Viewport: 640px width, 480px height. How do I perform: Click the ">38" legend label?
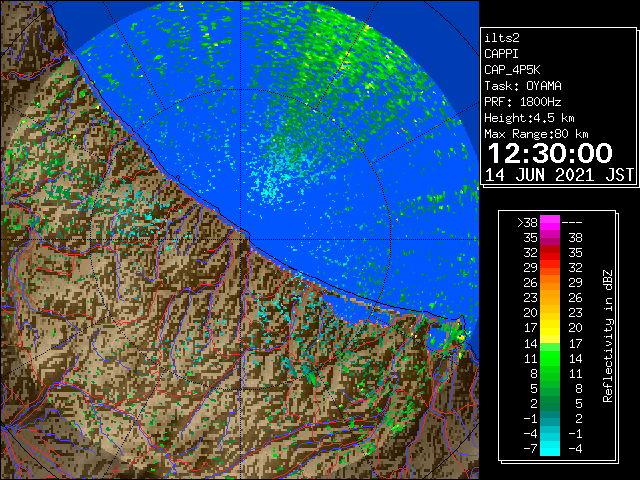pyautogui.click(x=527, y=223)
